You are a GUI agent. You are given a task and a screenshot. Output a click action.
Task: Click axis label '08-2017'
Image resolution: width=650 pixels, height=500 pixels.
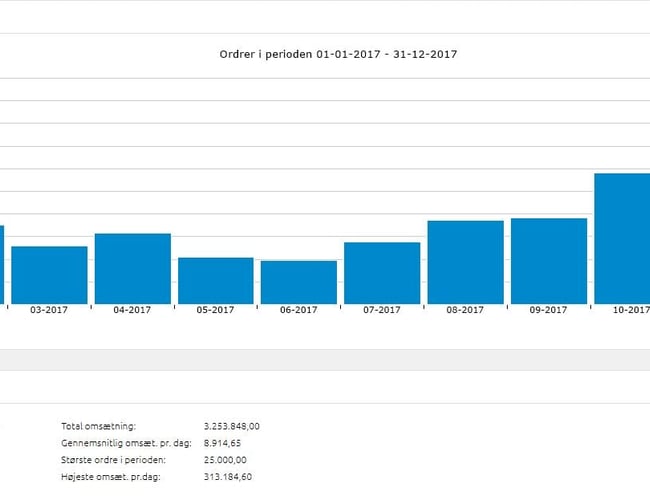[x=465, y=310]
